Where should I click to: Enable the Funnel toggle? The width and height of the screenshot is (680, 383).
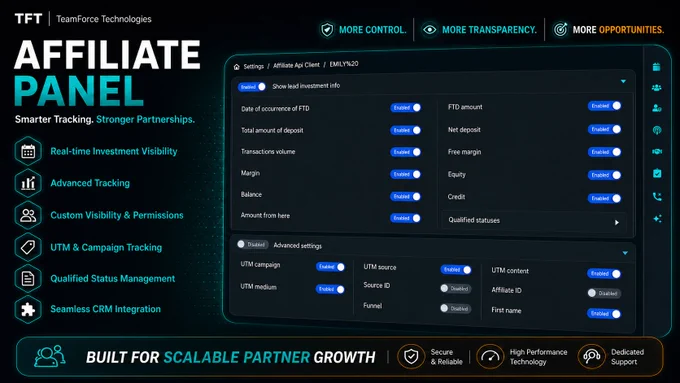point(455,308)
